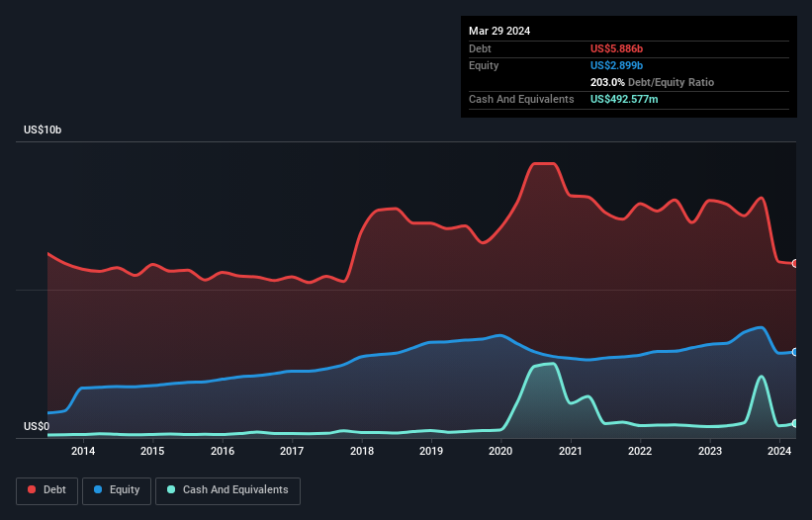The width and height of the screenshot is (812, 520).
Task: Click the 2018 x-axis label
Action: (x=361, y=451)
